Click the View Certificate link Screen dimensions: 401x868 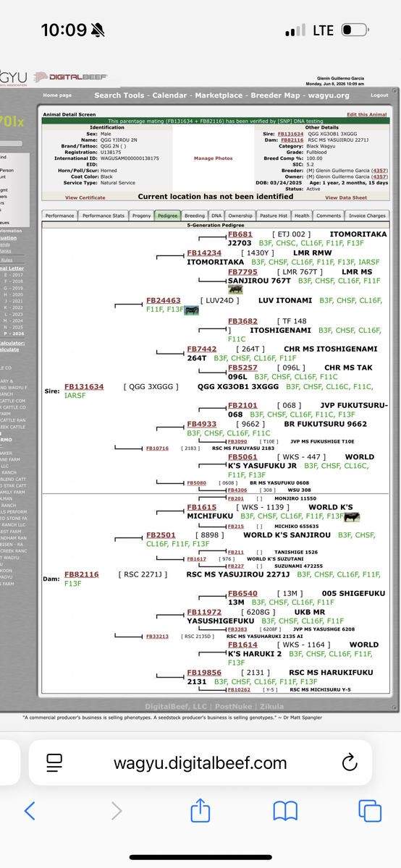(x=85, y=197)
